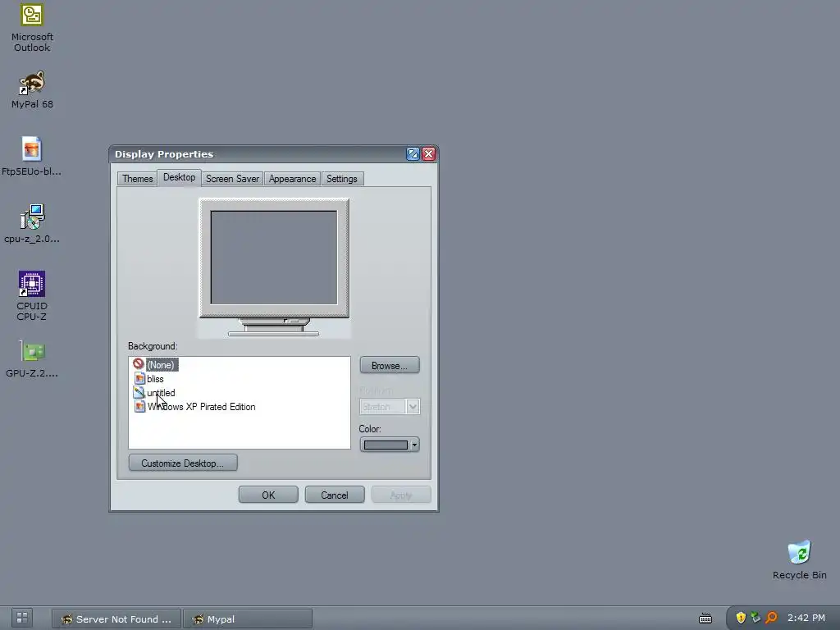840x630 pixels.
Task: Click the untitled background file icon
Action: (x=139, y=393)
